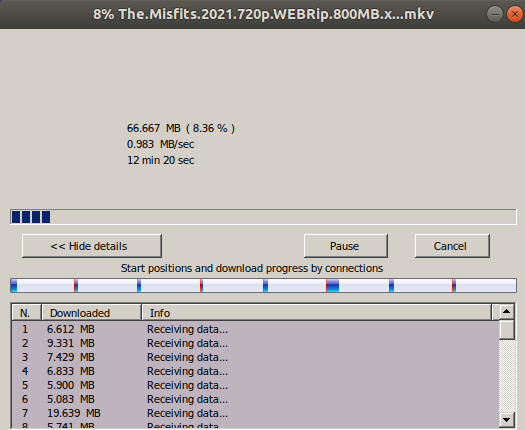Select connection 3 row with 7.429 MB
The image size is (525, 430).
coord(255,357)
